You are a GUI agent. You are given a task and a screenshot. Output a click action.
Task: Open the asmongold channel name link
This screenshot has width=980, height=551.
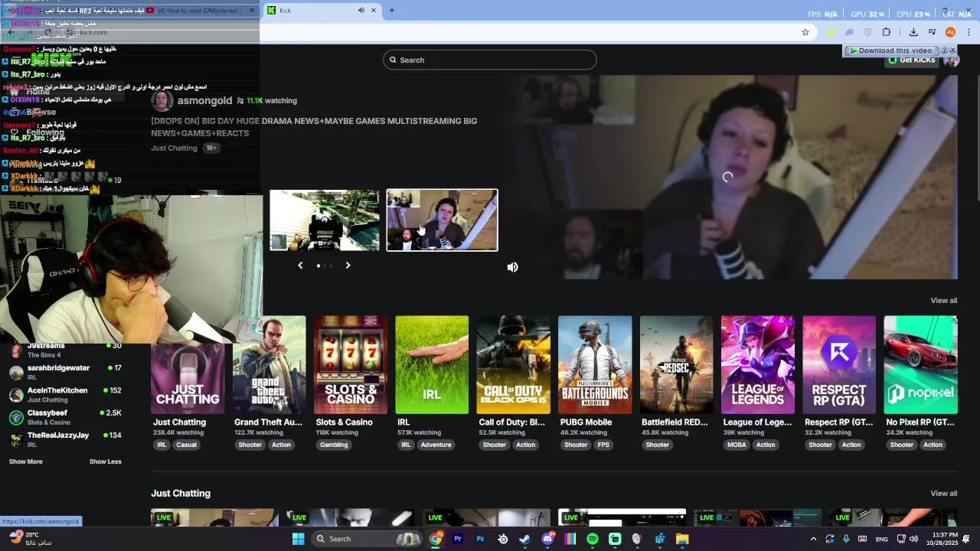pyautogui.click(x=204, y=100)
